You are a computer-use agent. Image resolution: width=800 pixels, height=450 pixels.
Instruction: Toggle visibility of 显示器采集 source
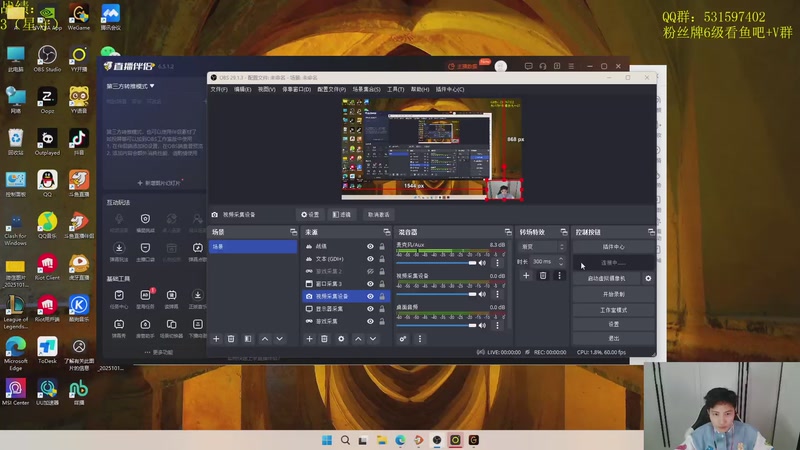click(370, 309)
